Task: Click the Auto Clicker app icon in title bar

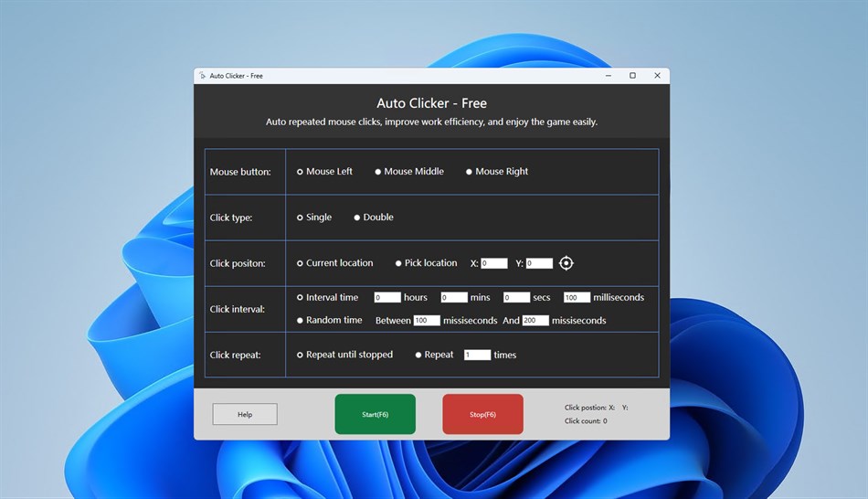Action: point(202,76)
